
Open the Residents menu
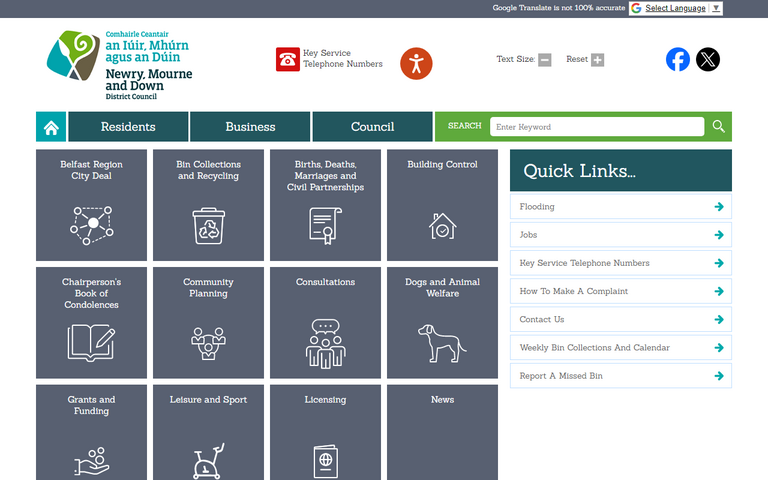128,127
